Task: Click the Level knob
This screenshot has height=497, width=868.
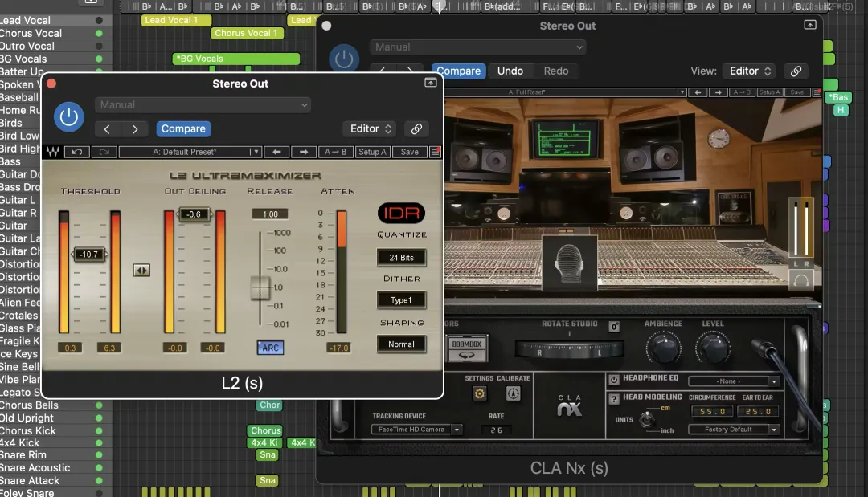Action: [713, 348]
